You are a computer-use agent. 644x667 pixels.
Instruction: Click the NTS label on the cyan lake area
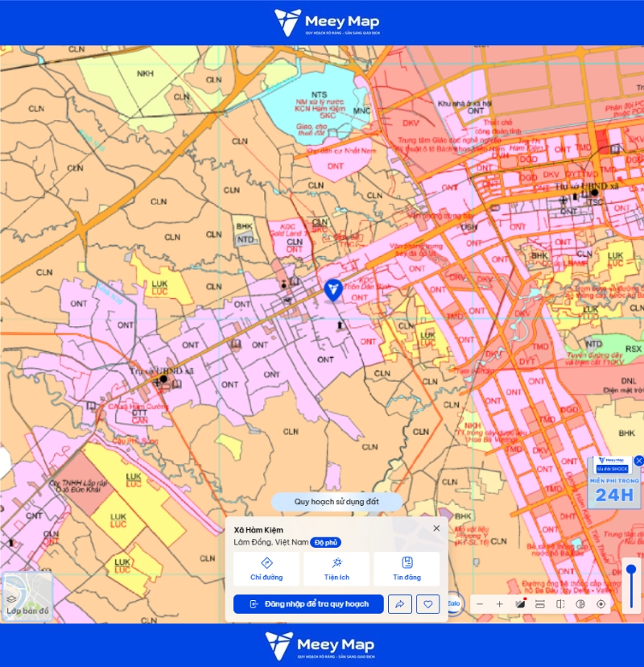click(x=319, y=95)
